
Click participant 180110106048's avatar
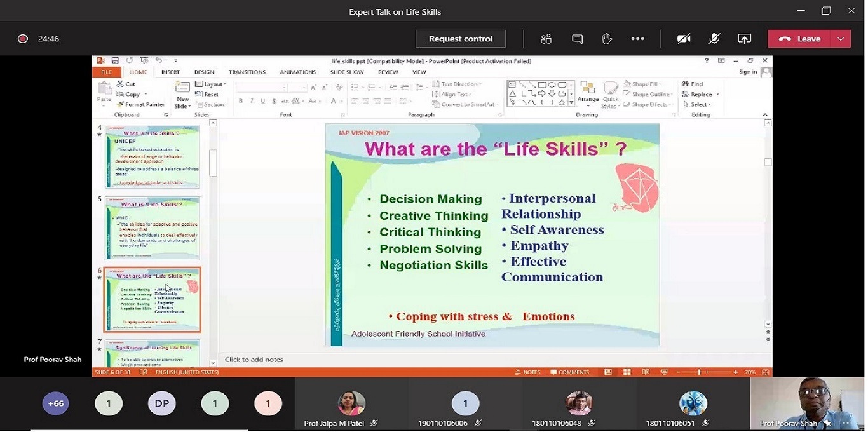tap(579, 403)
